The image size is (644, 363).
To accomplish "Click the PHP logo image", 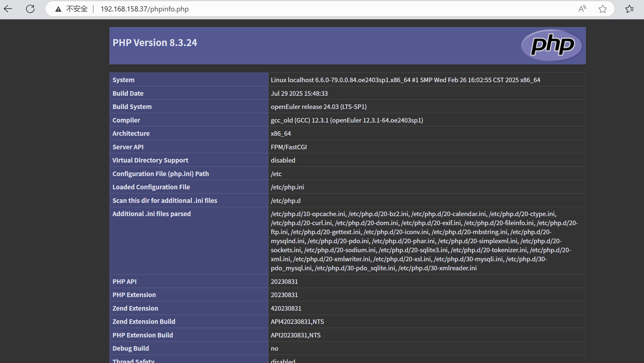I will [x=552, y=45].
